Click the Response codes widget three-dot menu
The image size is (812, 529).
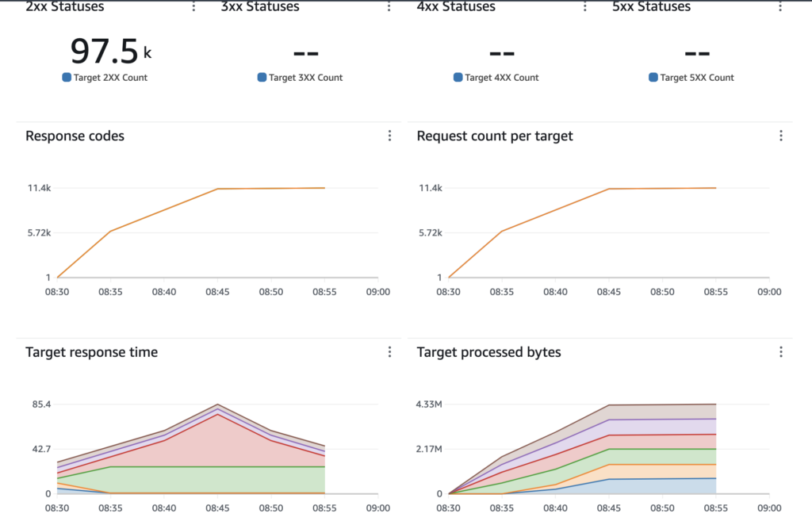[389, 136]
